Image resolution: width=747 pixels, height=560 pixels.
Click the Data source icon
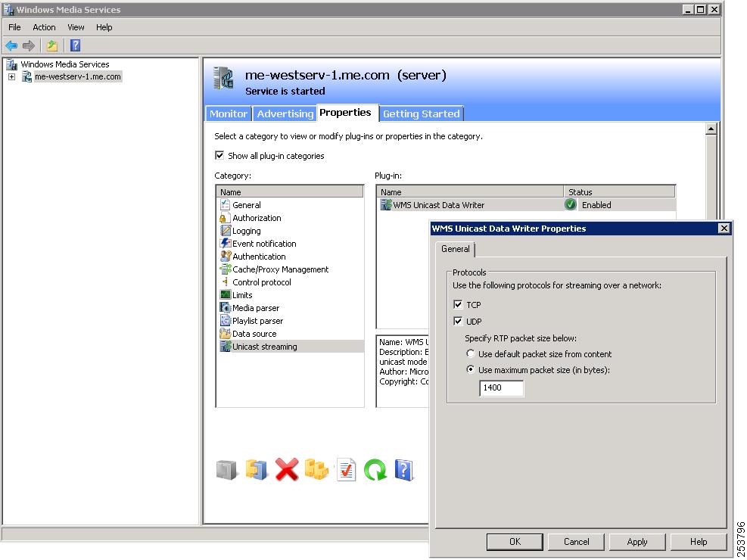tap(226, 333)
